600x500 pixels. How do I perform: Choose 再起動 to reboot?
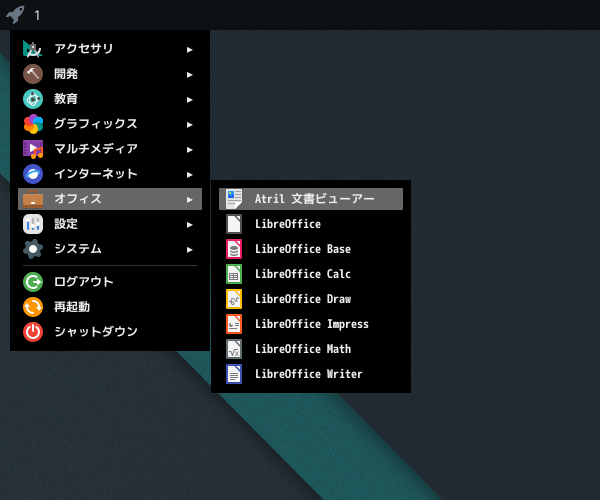(110, 307)
